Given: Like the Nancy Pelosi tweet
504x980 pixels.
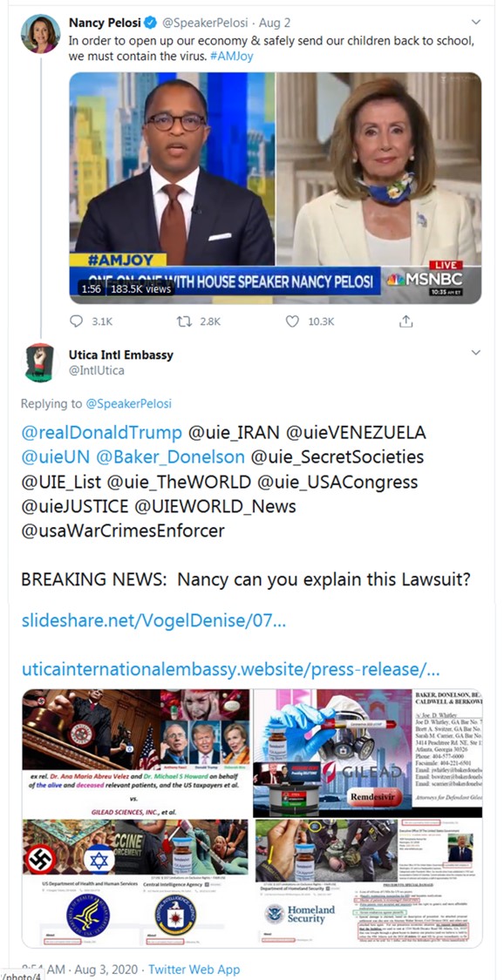Looking at the screenshot, I should [292, 321].
